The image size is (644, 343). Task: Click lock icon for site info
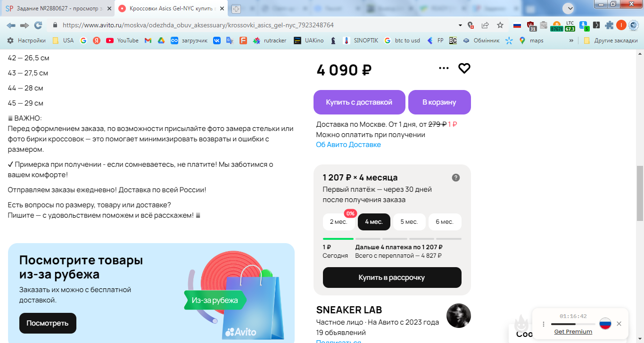point(55,25)
